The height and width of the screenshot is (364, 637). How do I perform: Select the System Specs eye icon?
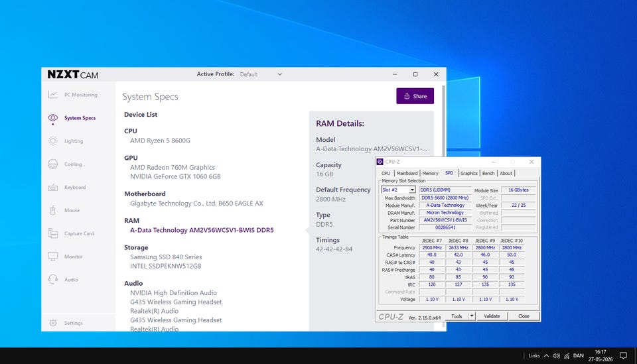click(x=53, y=117)
